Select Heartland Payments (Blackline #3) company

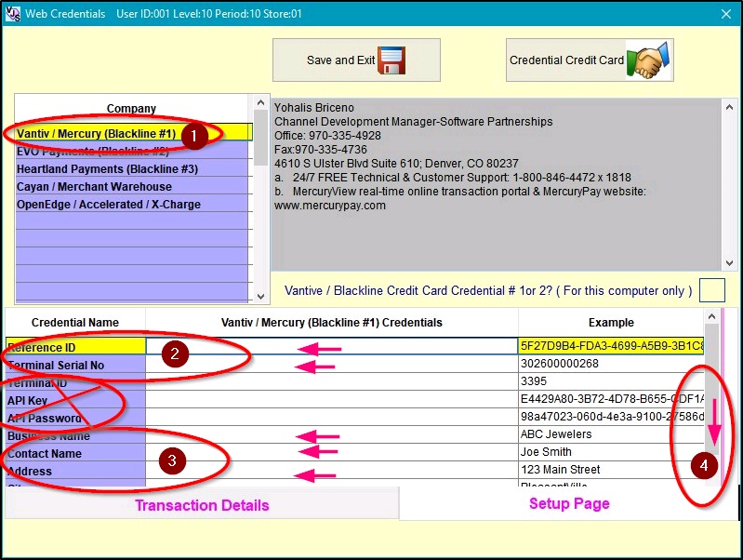[132, 168]
